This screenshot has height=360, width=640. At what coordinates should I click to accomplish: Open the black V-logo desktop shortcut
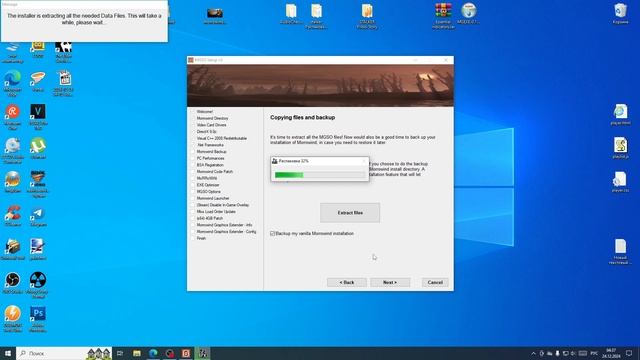(x=38, y=117)
